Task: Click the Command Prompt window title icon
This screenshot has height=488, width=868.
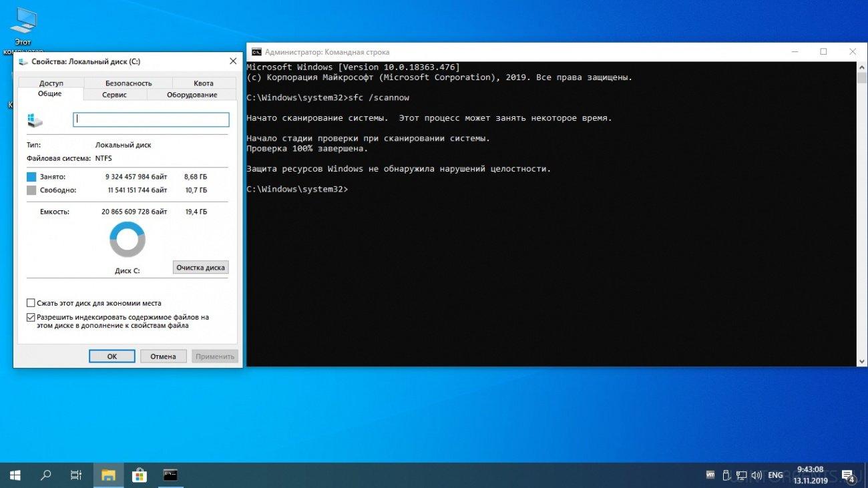Action: [x=256, y=52]
